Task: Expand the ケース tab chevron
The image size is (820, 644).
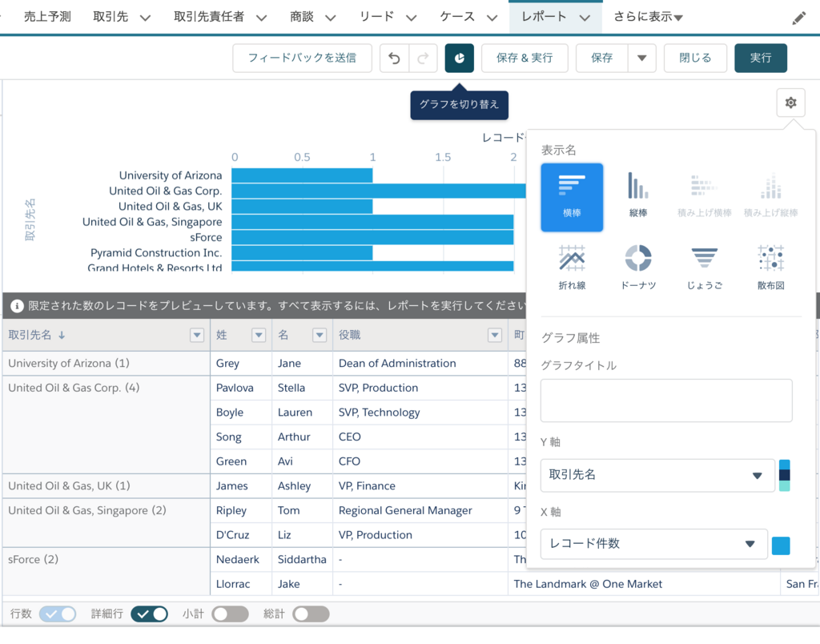Action: [492, 18]
